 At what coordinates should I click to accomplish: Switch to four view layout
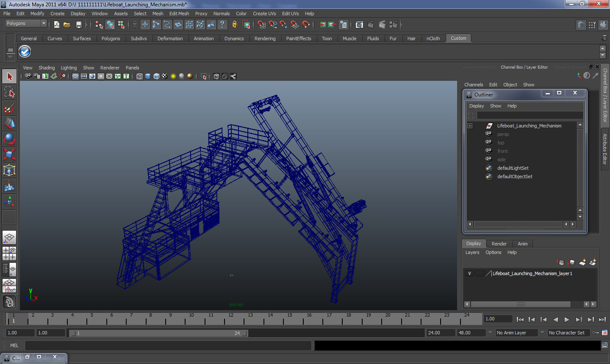tap(9, 253)
